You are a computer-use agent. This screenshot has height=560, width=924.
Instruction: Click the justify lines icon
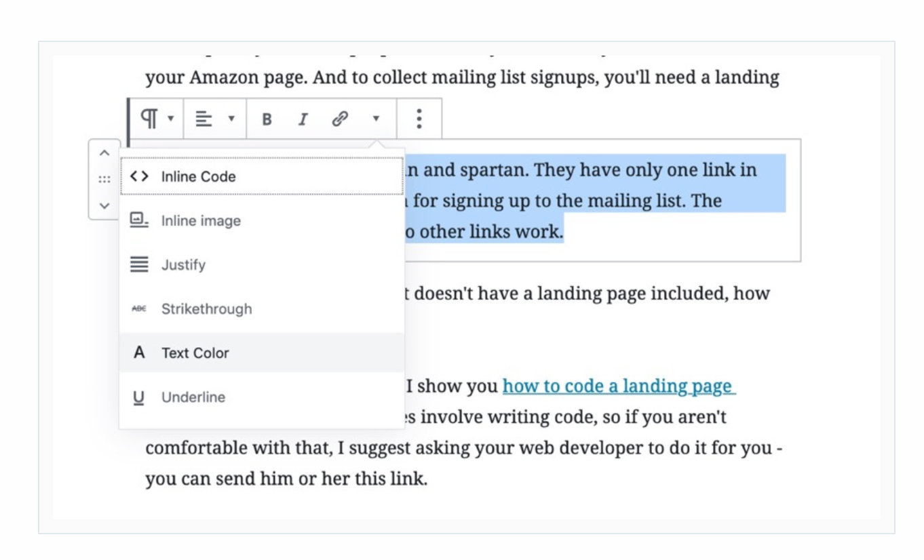click(x=139, y=264)
